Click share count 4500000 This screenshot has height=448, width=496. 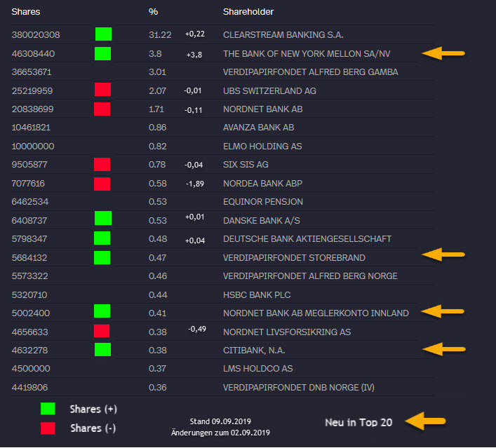tap(31, 369)
